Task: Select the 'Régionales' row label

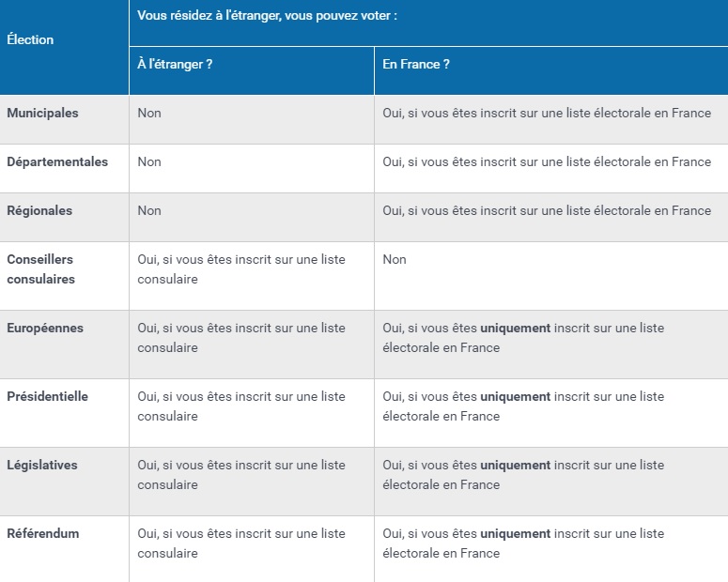Action: 39,210
